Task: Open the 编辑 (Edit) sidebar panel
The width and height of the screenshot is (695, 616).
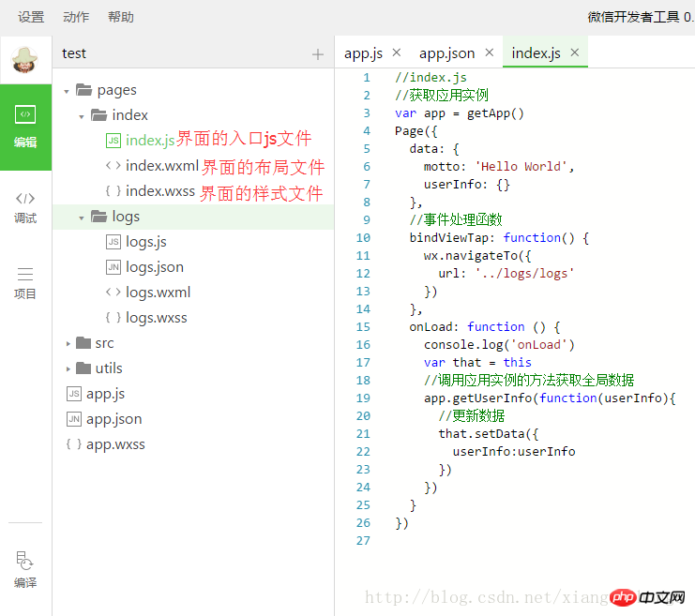Action: click(x=25, y=128)
